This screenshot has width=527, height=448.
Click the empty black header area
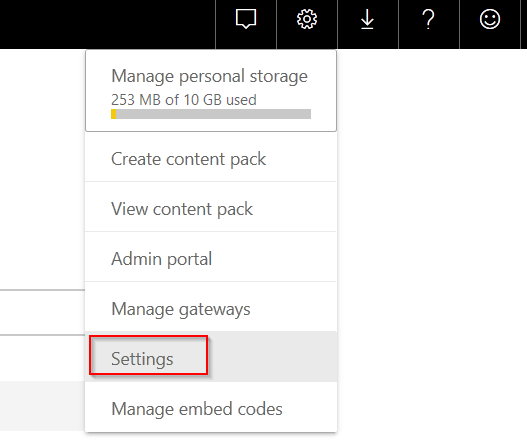coord(108,24)
